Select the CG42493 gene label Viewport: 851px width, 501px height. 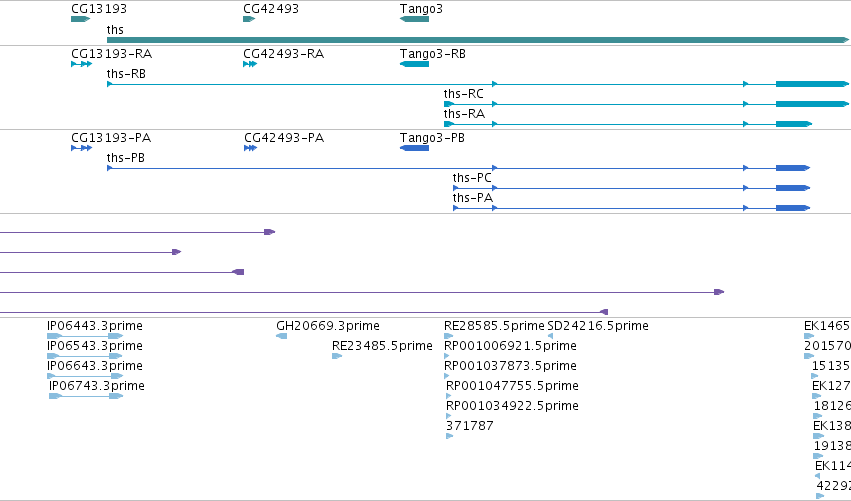[x=271, y=9]
